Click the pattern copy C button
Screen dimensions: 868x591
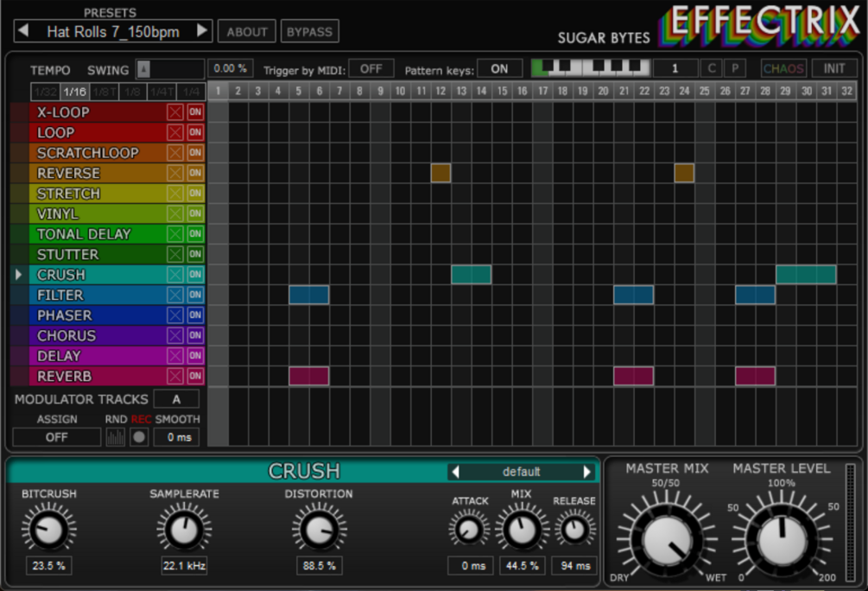pos(712,68)
